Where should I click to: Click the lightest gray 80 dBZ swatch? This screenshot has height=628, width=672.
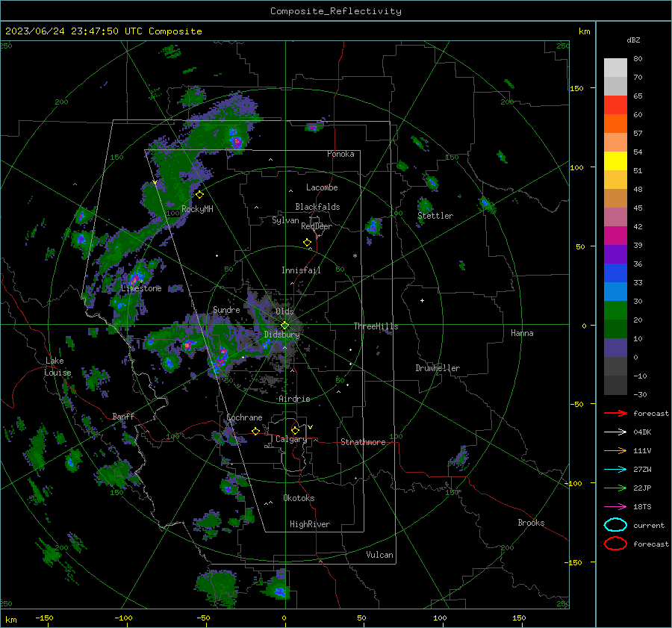click(615, 68)
